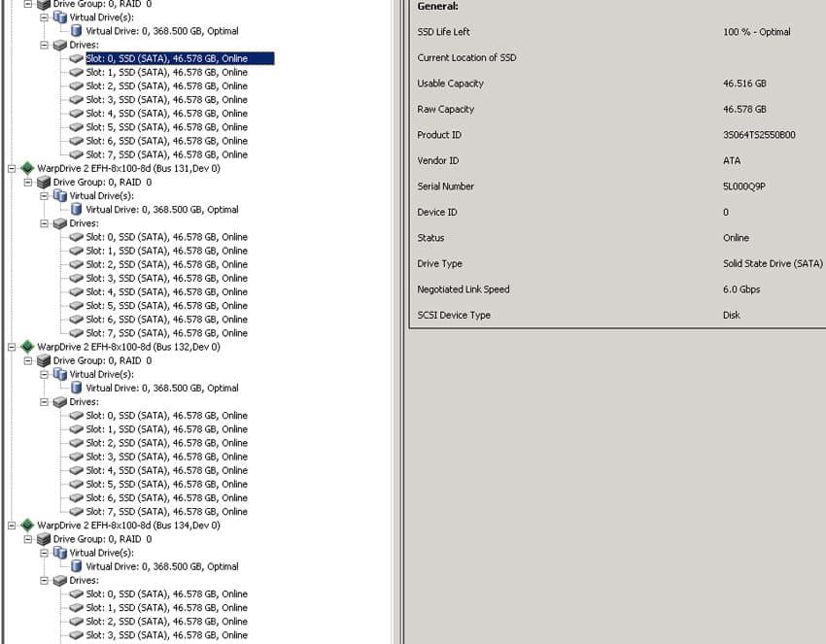
Task: Collapse the Virtual Drive(s) node under Bus 131
Action: tap(45, 196)
